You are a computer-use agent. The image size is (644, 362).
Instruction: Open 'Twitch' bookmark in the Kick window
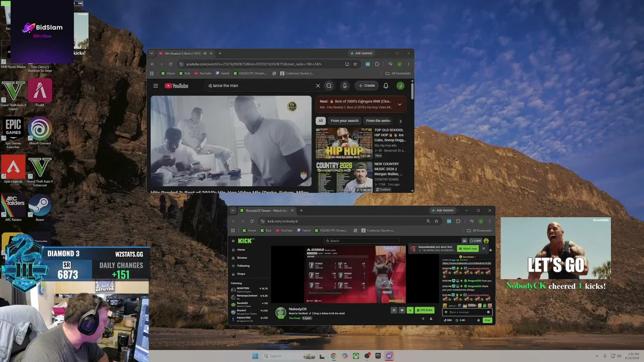[304, 231]
